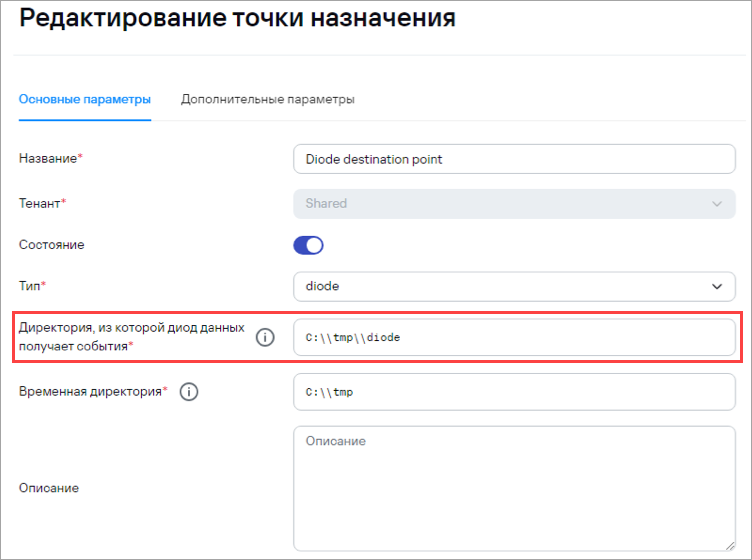Focus the Временная директория input C:\\tmp
The height and width of the screenshot is (560, 752).
(514, 392)
